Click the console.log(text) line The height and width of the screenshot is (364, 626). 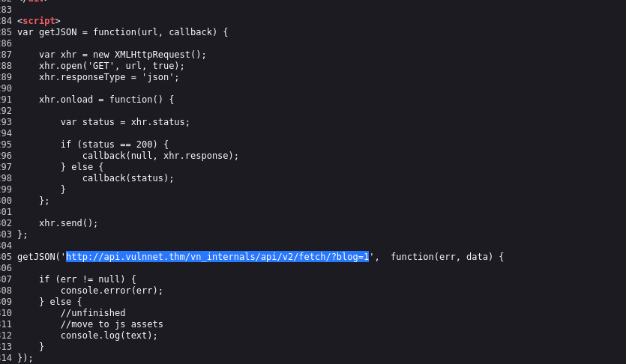click(109, 336)
